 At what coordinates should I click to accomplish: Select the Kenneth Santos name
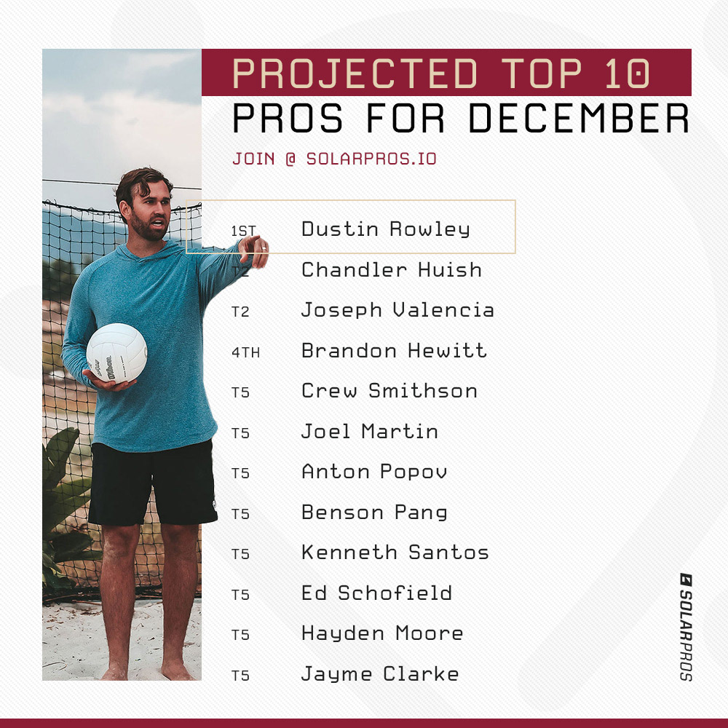(x=395, y=553)
